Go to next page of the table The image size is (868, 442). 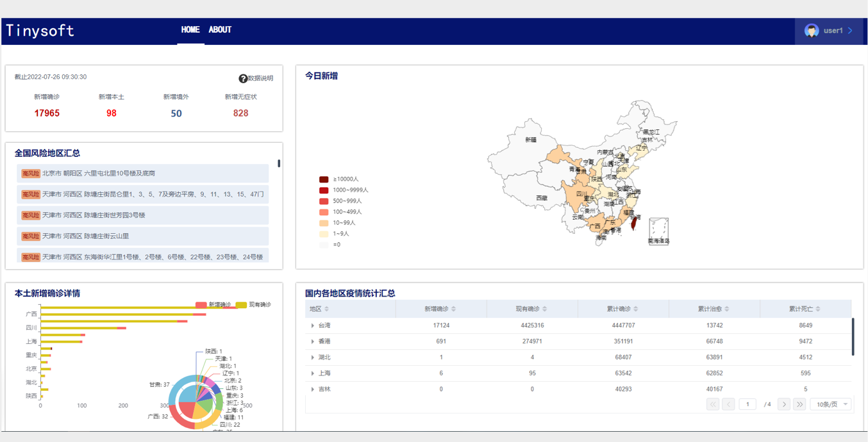783,404
